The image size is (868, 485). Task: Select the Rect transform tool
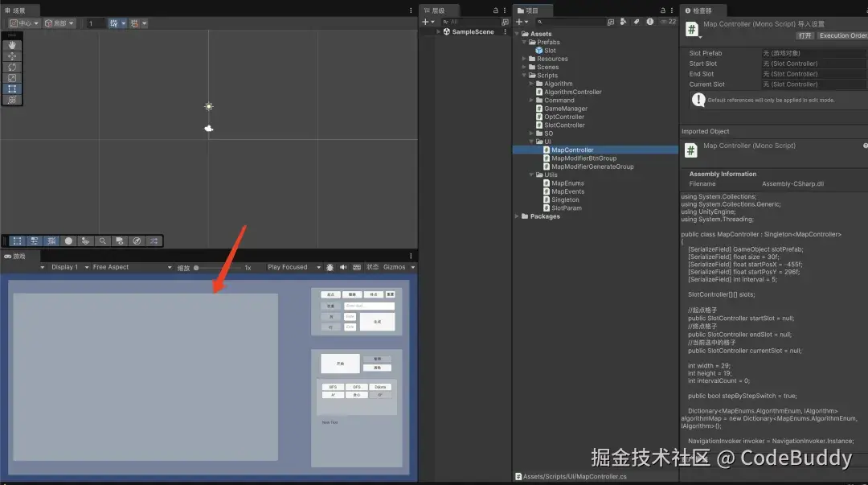pyautogui.click(x=12, y=88)
